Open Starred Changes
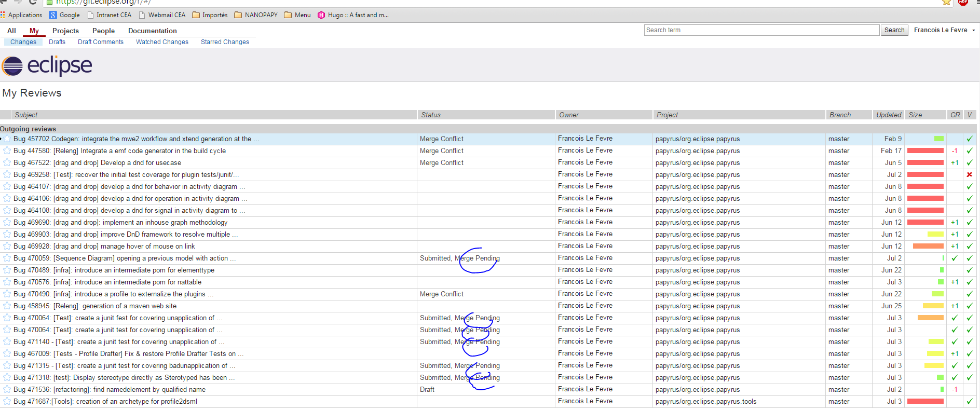Viewport: 980px width, 410px height. (225, 42)
